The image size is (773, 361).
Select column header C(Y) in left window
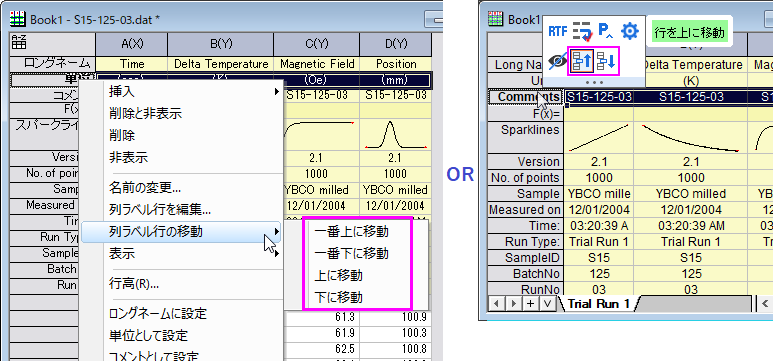pyautogui.click(x=317, y=44)
